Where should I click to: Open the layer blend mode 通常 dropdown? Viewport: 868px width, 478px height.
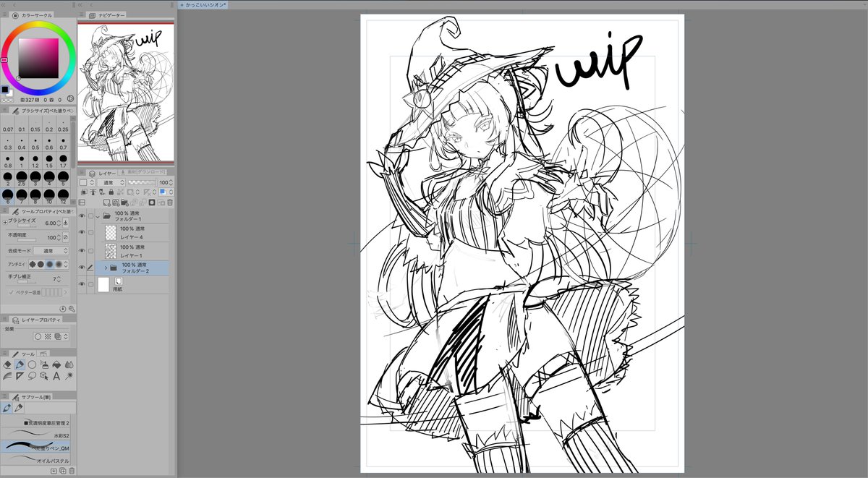click(111, 182)
